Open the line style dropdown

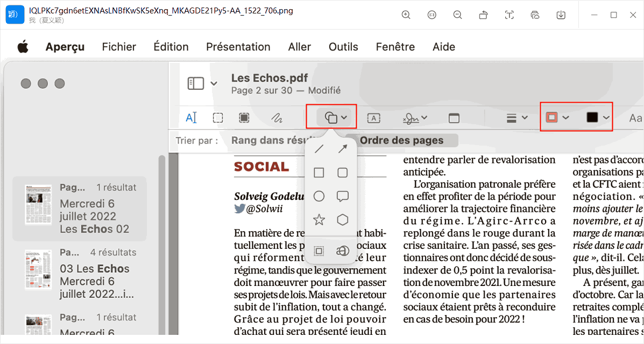point(516,118)
